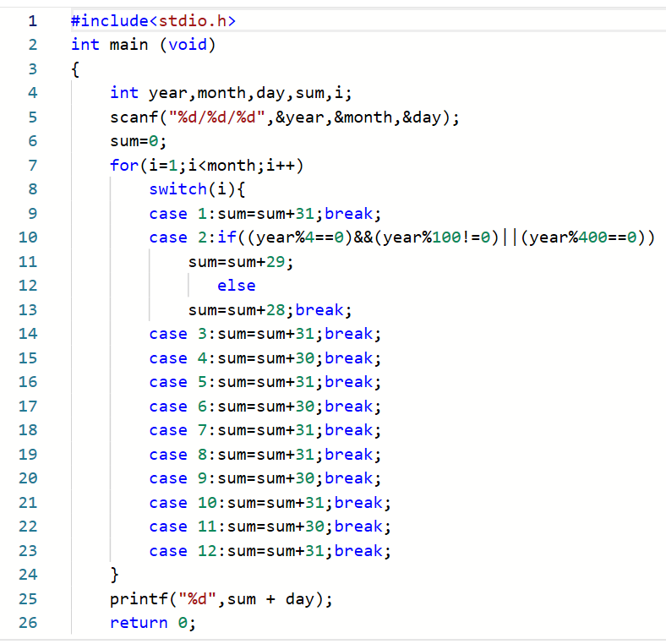Click 'return 0;' on line 26

pos(153,623)
